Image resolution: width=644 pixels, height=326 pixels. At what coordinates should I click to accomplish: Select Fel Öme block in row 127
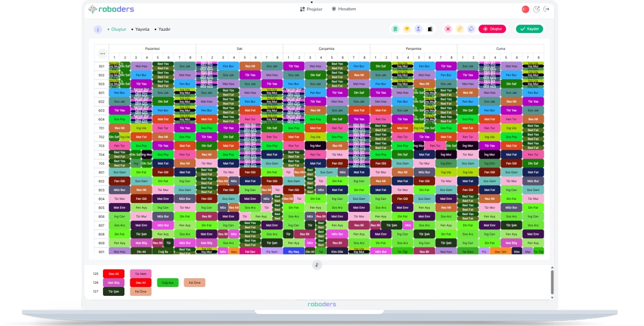(x=141, y=291)
